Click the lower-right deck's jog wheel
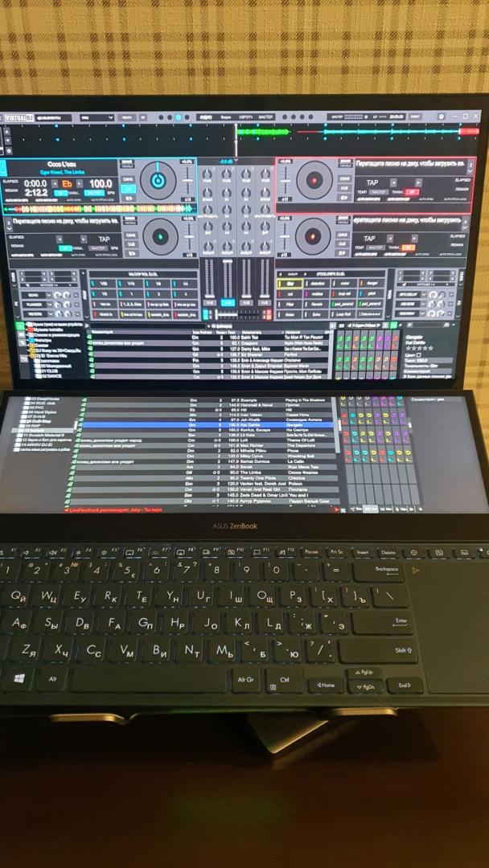489x868 pixels. pos(313,235)
